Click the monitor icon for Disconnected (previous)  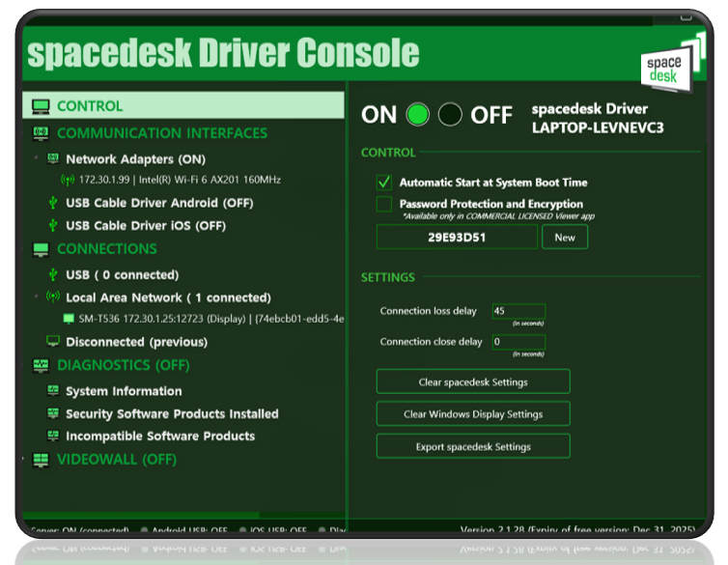tap(53, 342)
